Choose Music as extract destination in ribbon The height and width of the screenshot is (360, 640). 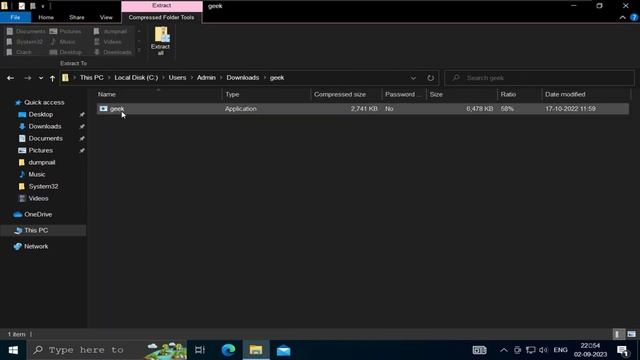tap(63, 42)
